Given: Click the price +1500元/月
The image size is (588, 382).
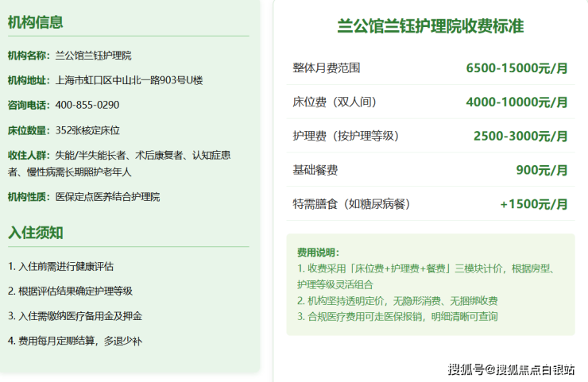Looking at the screenshot, I should pos(534,204).
